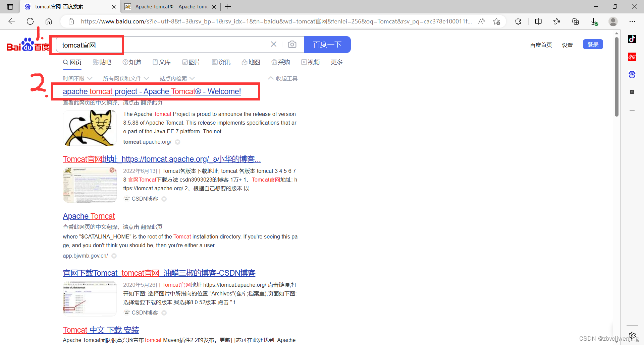Select 图片 search category

pos(191,62)
